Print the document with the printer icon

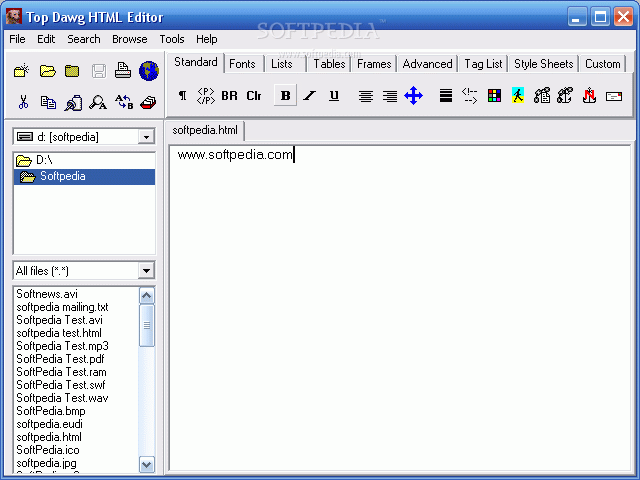tap(122, 71)
